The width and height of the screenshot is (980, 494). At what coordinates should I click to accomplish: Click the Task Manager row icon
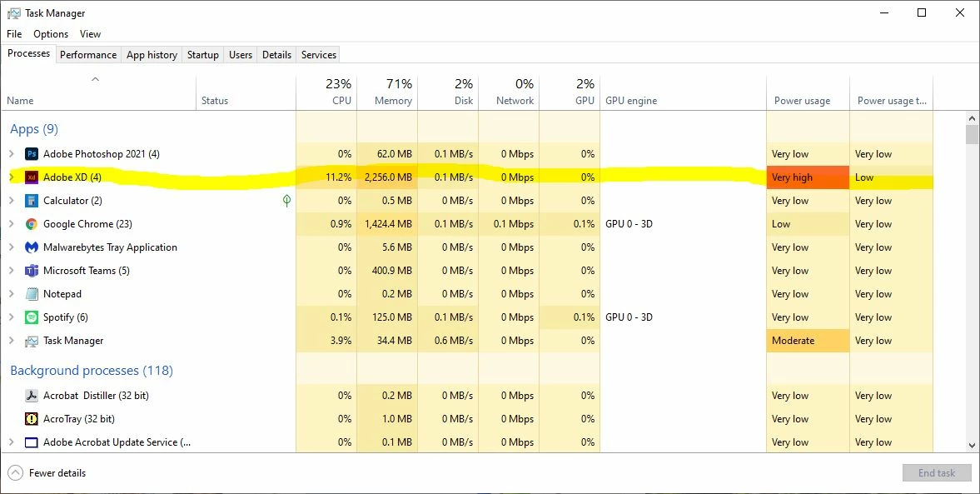32,341
